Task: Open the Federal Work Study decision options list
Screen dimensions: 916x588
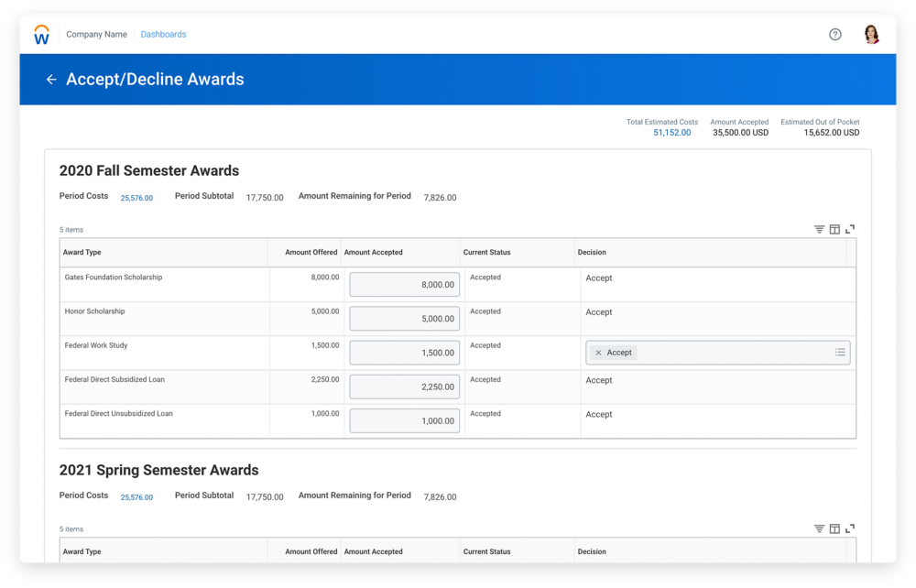Action: pos(839,353)
